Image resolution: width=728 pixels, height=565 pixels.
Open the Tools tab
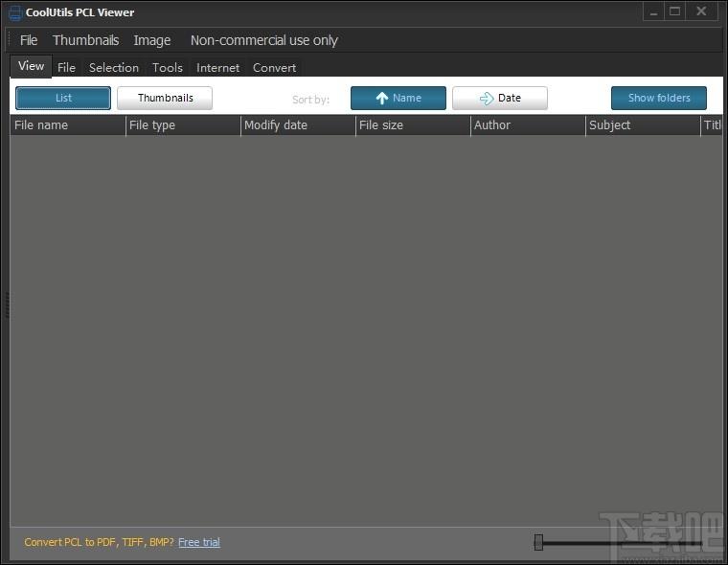[x=168, y=67]
